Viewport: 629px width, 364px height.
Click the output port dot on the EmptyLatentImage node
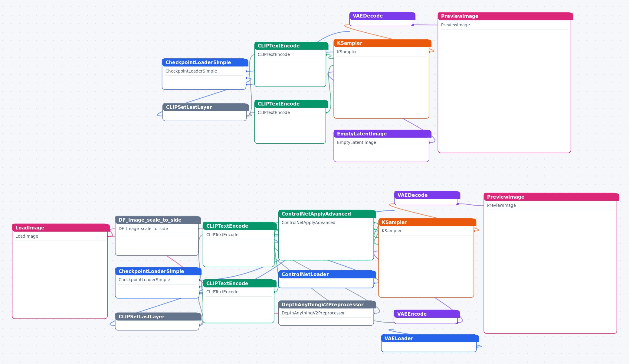pos(429,142)
